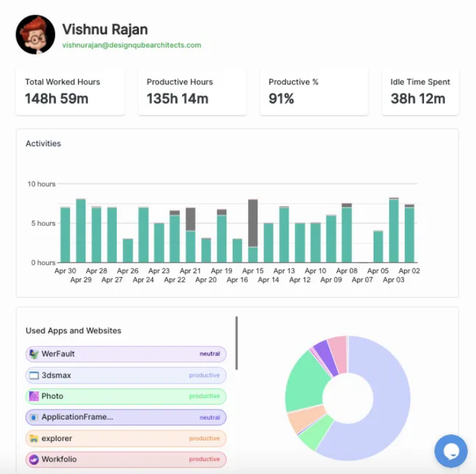Select the gray segment on the Apr 21 bar
The width and height of the screenshot is (476, 474).
[191, 219]
